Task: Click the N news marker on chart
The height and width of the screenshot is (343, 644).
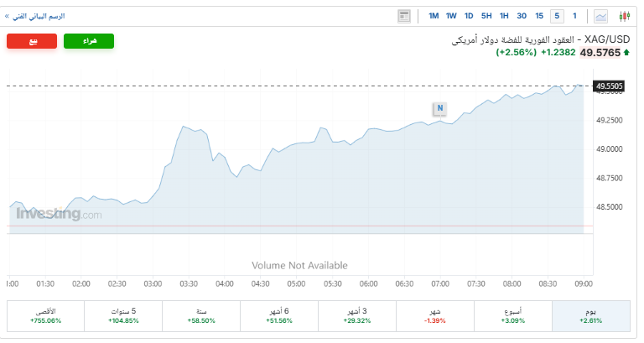Action: click(439, 107)
